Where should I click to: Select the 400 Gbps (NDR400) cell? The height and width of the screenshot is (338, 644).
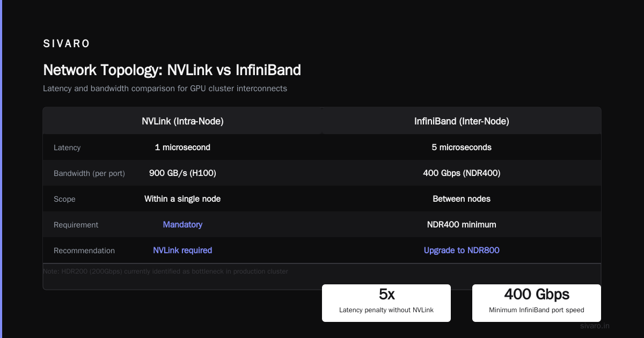coord(462,173)
